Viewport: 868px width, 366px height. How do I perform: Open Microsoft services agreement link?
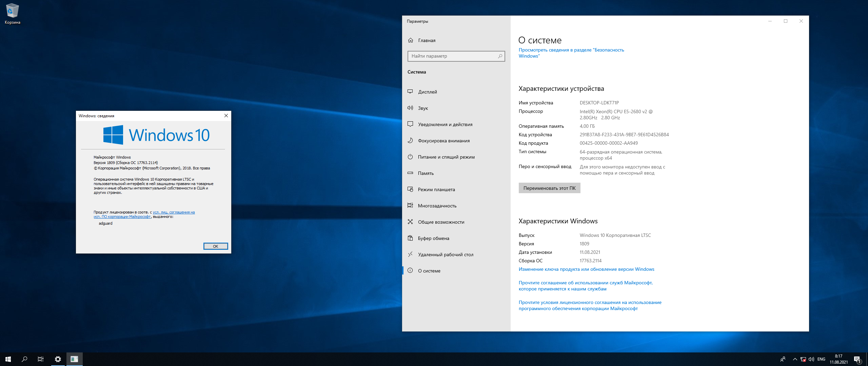[x=586, y=286]
